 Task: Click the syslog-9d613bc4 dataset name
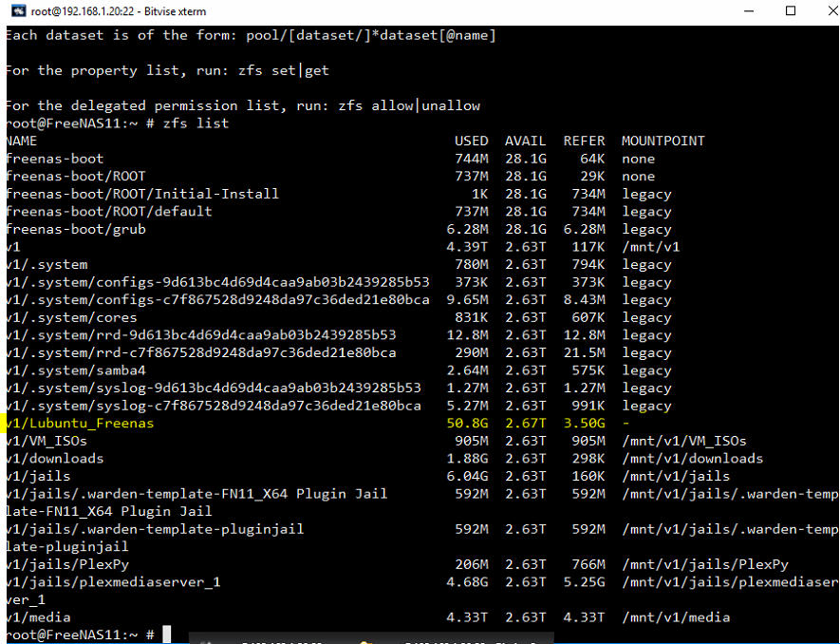214,388
